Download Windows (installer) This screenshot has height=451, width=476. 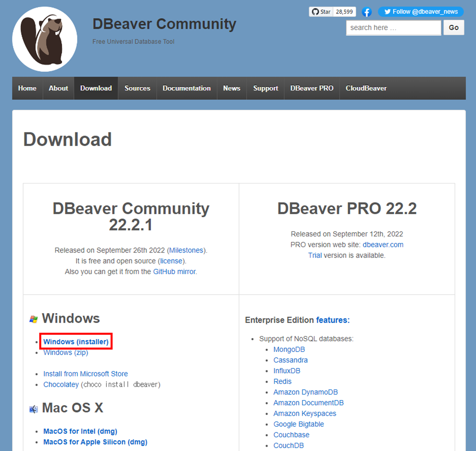(76, 342)
